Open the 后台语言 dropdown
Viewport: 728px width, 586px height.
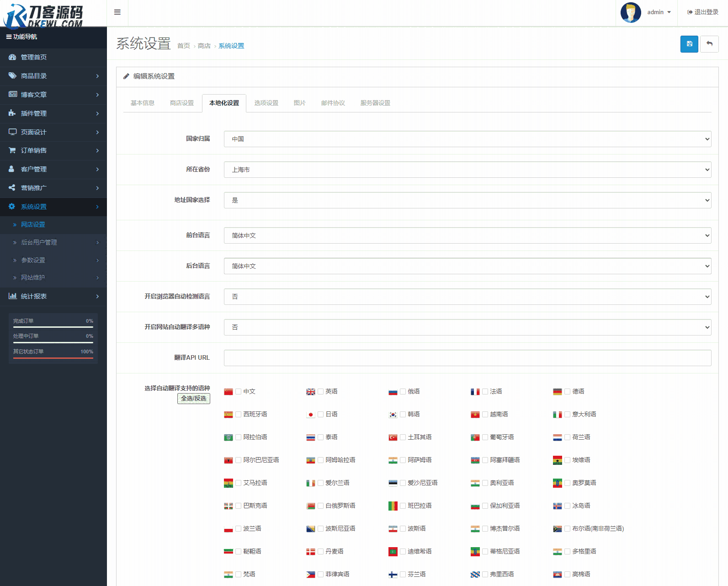click(468, 266)
